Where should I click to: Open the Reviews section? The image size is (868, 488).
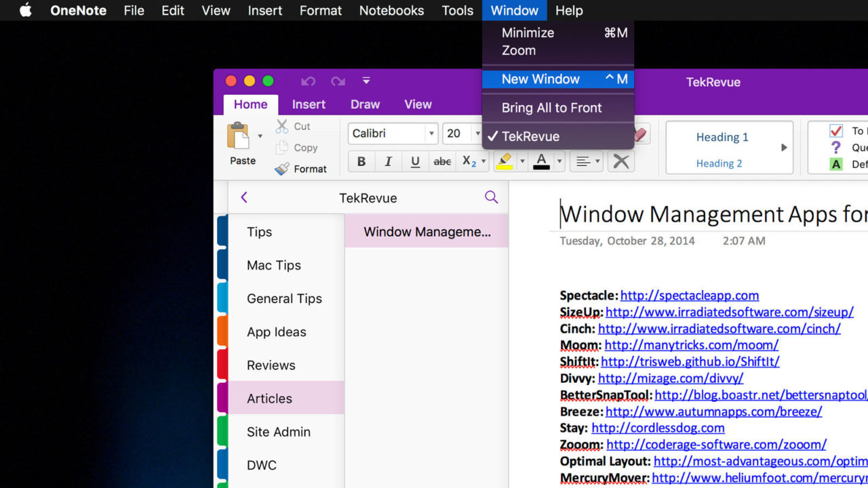tap(286, 365)
